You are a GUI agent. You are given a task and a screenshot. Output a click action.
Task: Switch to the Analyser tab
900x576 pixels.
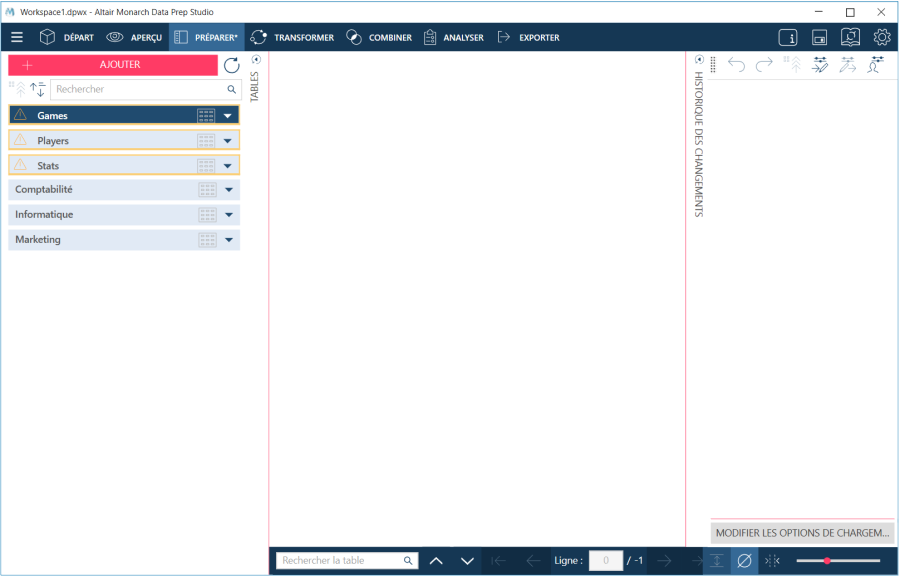[453, 37]
